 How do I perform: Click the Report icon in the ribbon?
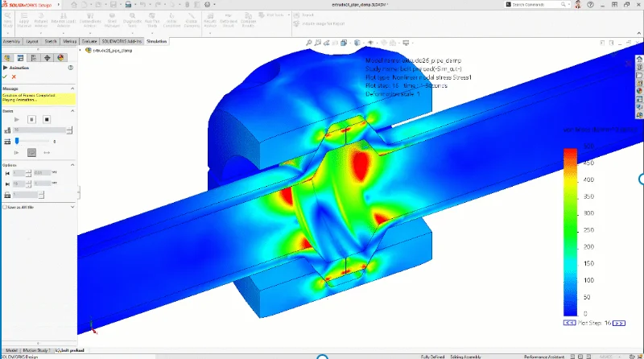point(296,14)
